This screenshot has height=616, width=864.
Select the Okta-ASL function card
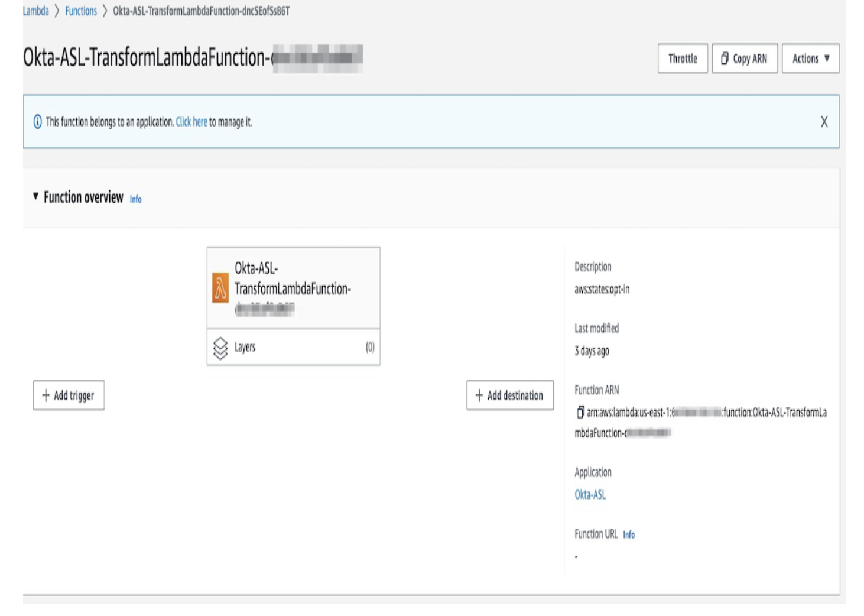click(294, 289)
